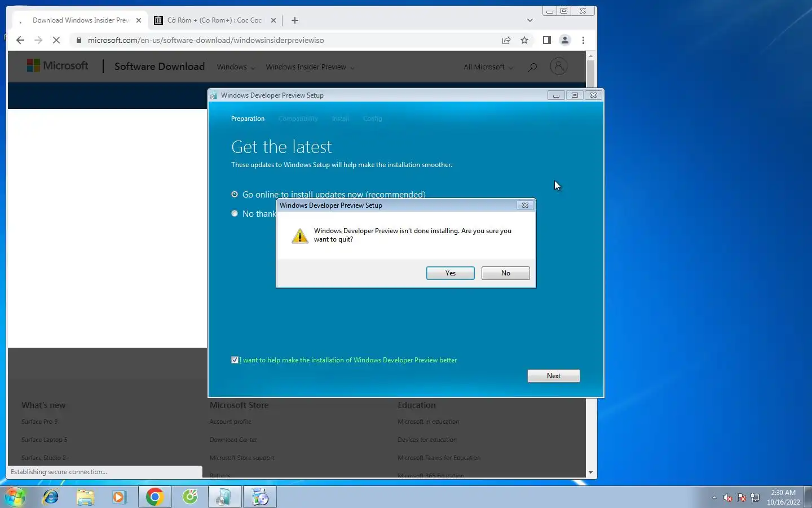This screenshot has width=812, height=508.
Task: Expand the Windows Insider Preview dropdown
Action: (310, 67)
